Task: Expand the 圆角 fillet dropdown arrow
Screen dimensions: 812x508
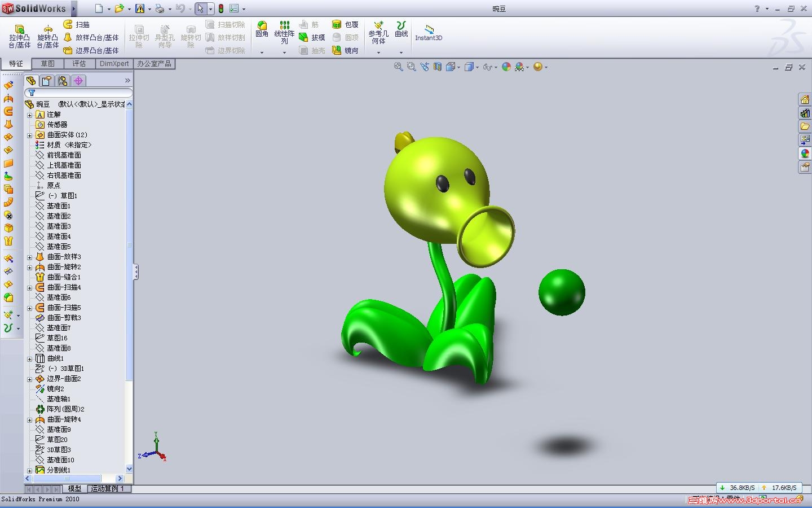Action: pos(262,52)
